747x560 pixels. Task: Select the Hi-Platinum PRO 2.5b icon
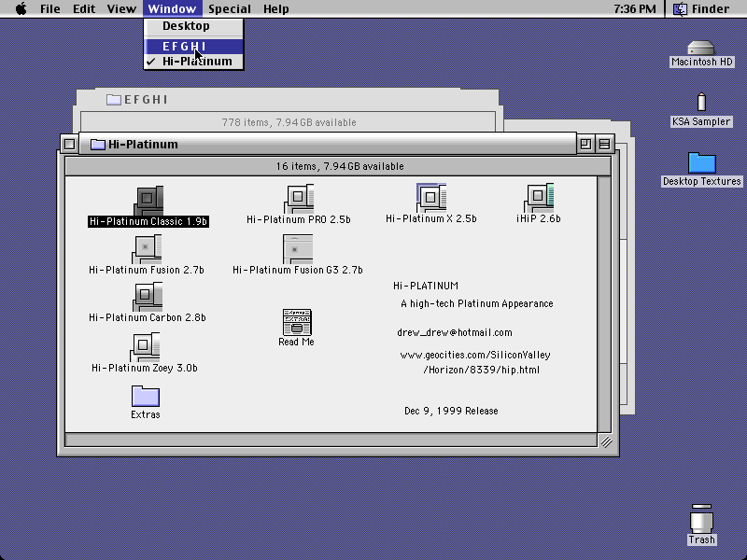[299, 199]
